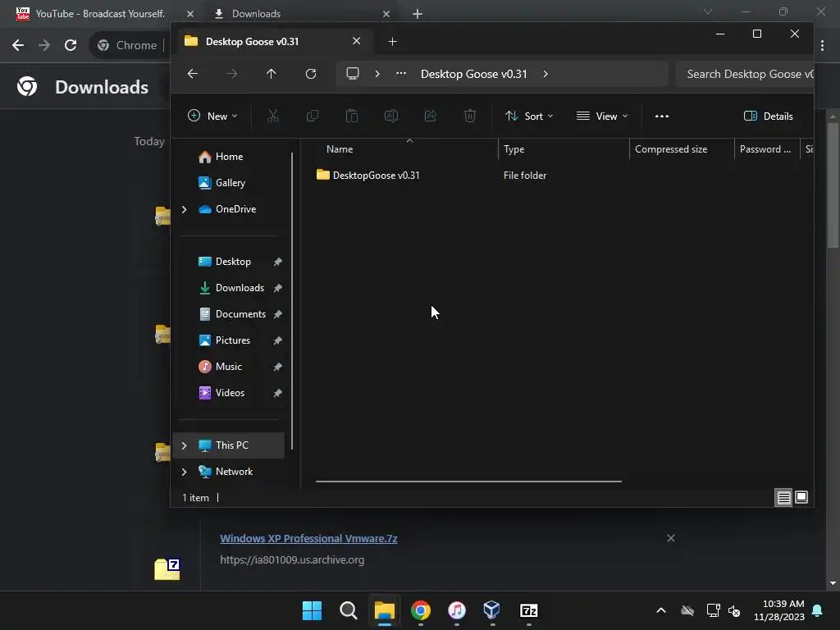The width and height of the screenshot is (840, 630).
Task: Open pinned Downloads folder
Action: tap(240, 288)
